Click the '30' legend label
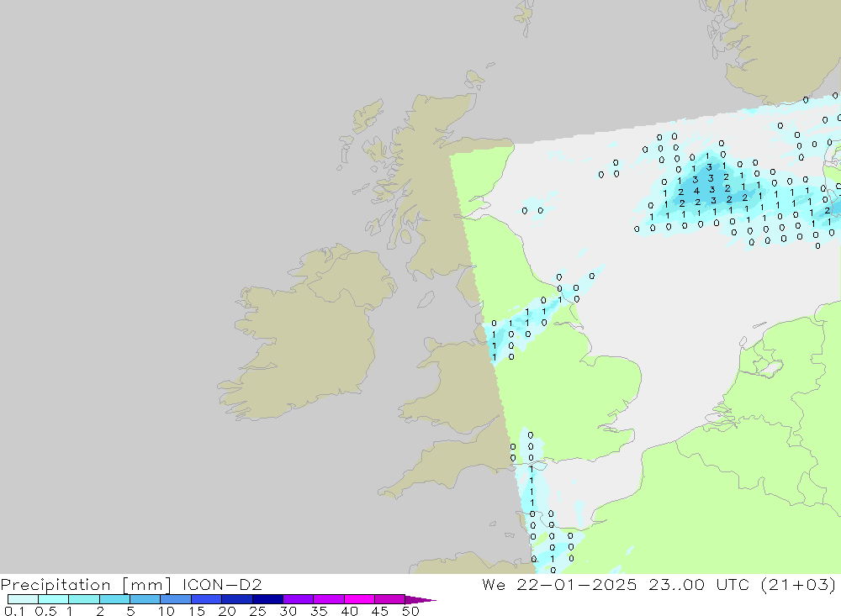The height and width of the screenshot is (616, 841). click(x=288, y=611)
